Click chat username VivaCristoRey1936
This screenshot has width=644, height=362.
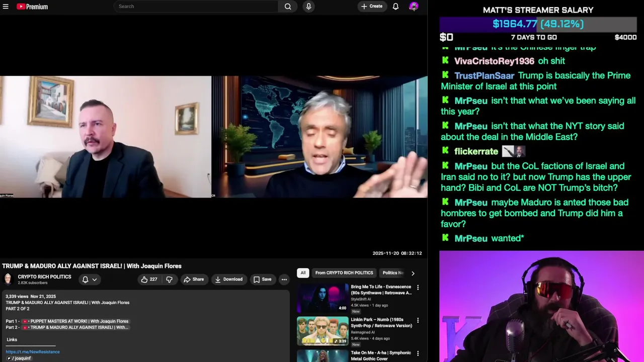click(x=494, y=61)
